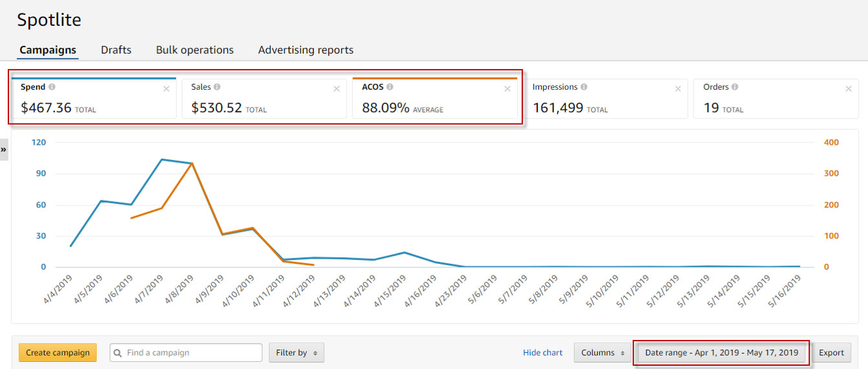Open the Filter by dropdown

tap(296, 353)
